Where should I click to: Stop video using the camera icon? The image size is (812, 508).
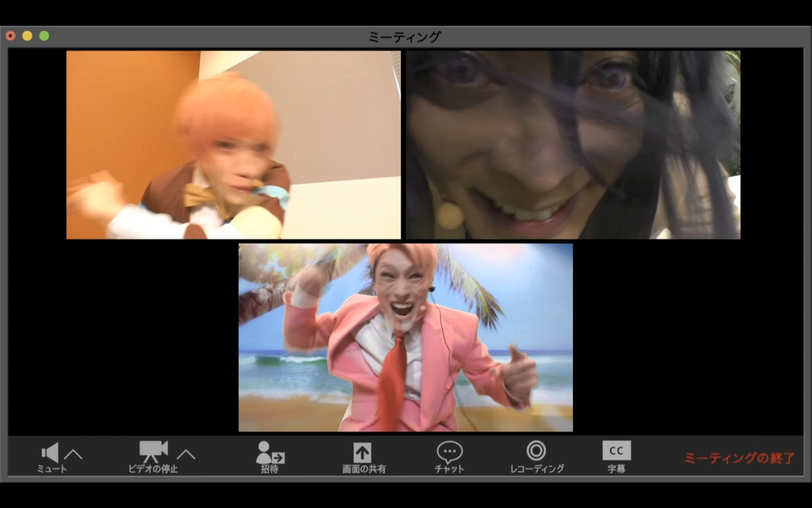pyautogui.click(x=154, y=452)
